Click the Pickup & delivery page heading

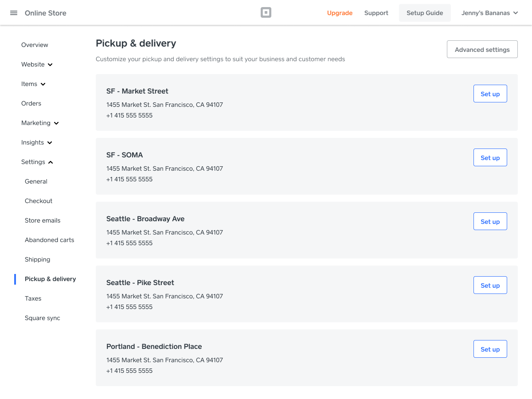point(136,43)
